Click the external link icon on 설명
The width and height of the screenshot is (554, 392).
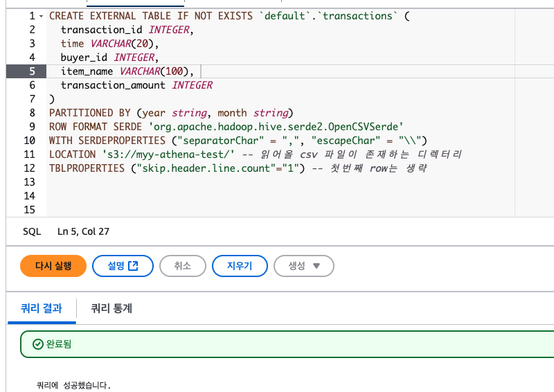point(134,266)
